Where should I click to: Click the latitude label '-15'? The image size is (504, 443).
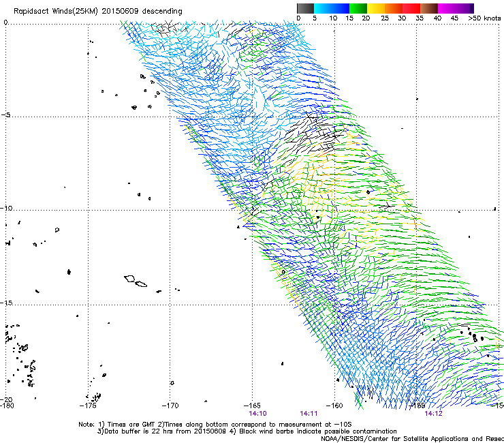(x=6, y=303)
